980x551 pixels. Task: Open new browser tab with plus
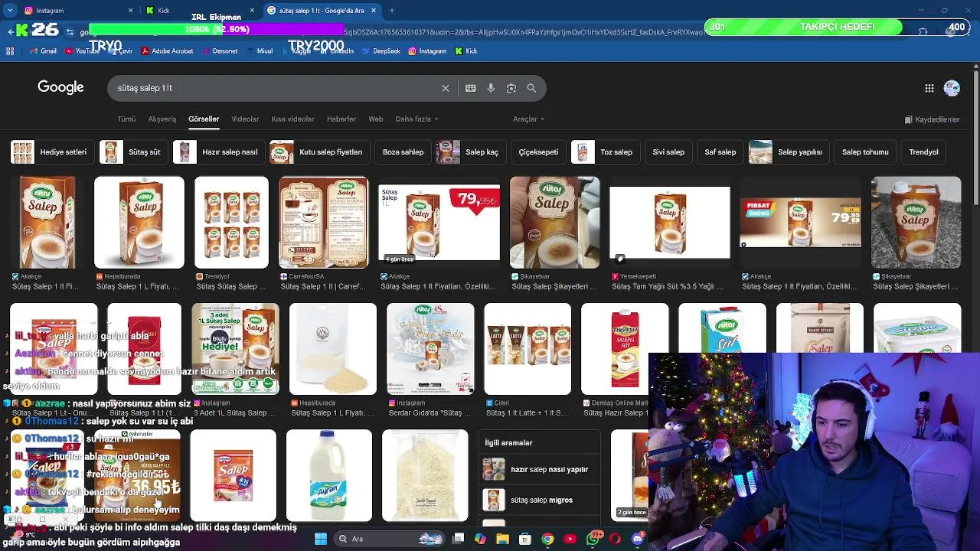click(x=391, y=11)
